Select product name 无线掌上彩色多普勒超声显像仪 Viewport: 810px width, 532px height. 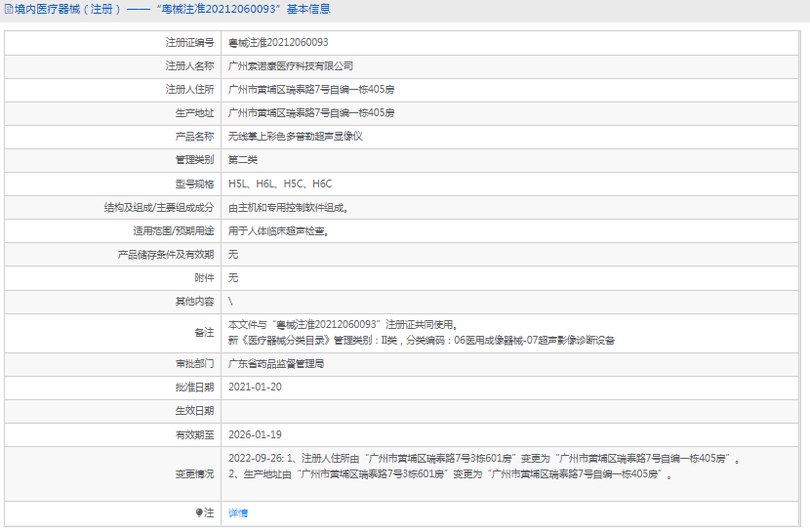[x=296, y=137]
